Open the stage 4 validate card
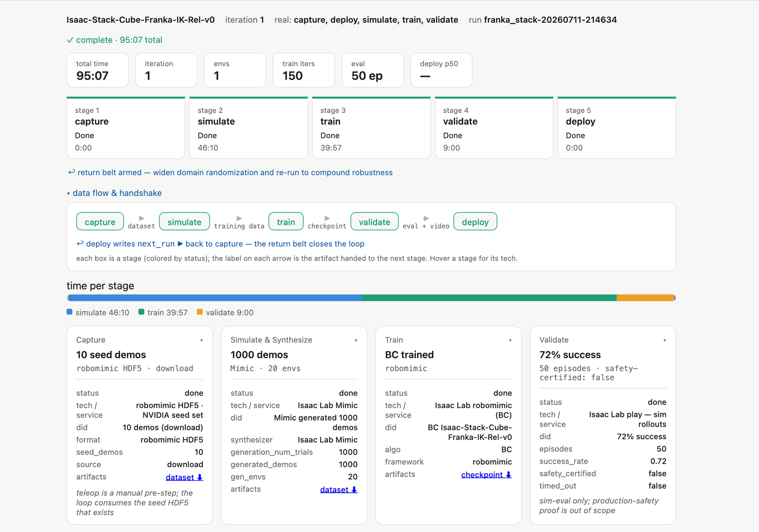This screenshot has height=532, width=759. (494, 128)
